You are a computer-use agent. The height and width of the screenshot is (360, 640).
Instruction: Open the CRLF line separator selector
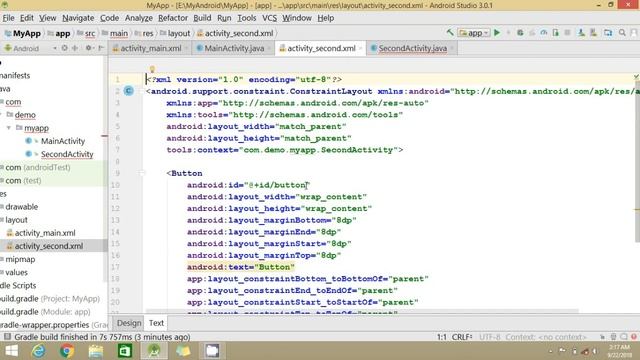point(462,337)
